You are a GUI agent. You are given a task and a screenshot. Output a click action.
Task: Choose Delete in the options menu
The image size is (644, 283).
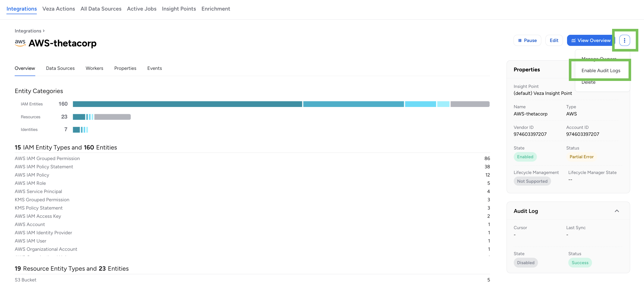(588, 82)
